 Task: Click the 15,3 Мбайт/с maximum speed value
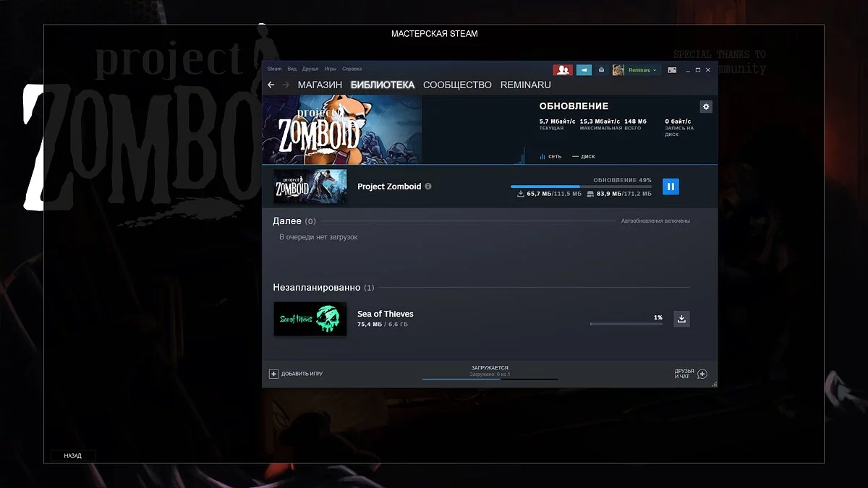pos(600,121)
